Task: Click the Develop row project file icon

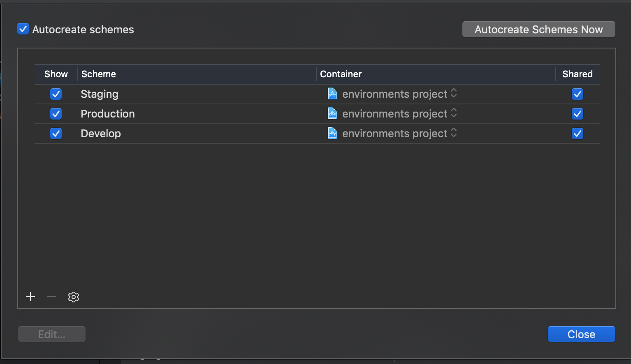Action: [332, 134]
